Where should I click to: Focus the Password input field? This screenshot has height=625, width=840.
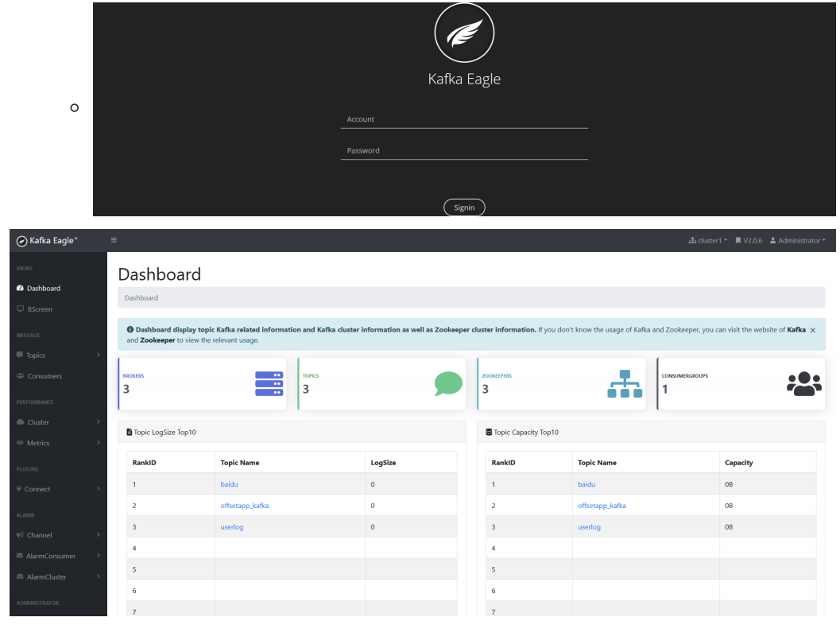tap(464, 150)
